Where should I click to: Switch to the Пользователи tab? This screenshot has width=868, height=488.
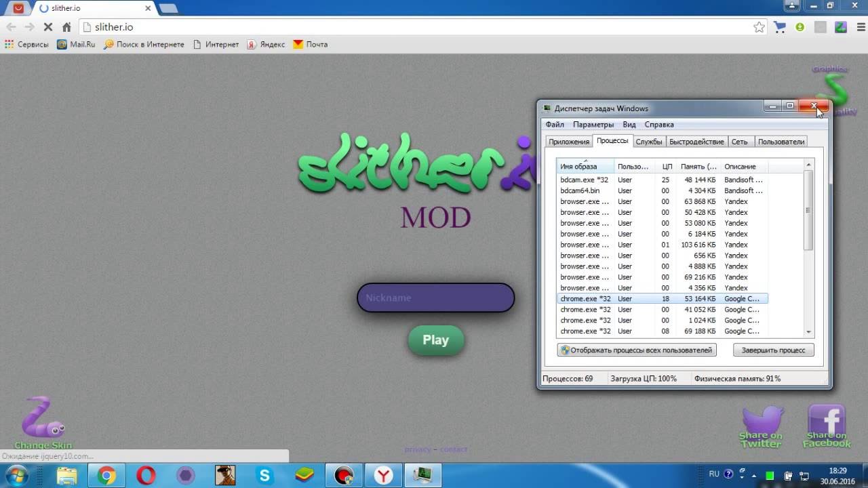tap(781, 142)
